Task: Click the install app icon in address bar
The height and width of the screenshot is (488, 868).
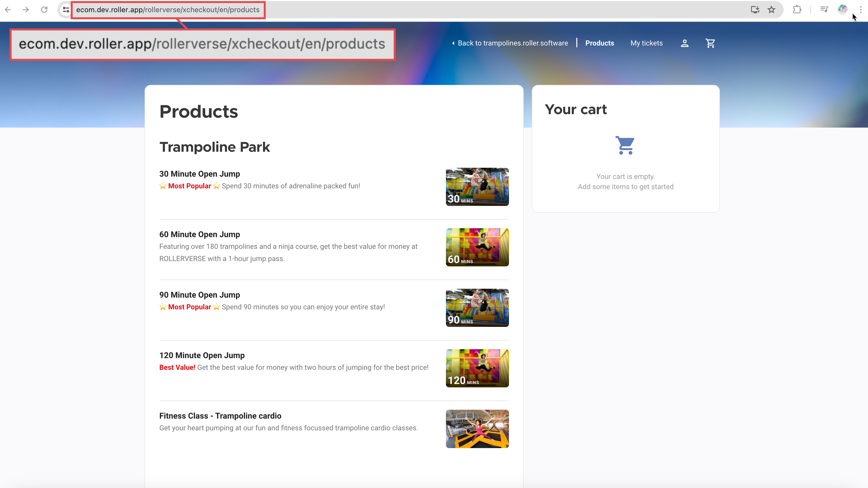Action: click(755, 9)
